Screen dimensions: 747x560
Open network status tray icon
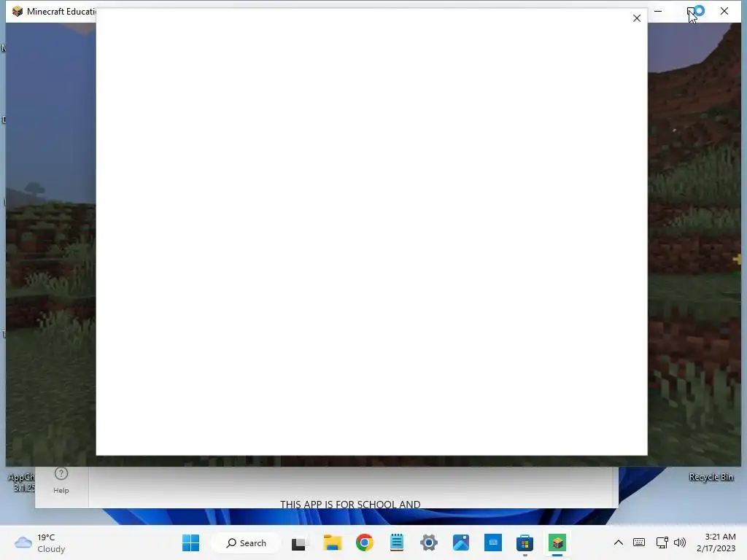(x=662, y=542)
